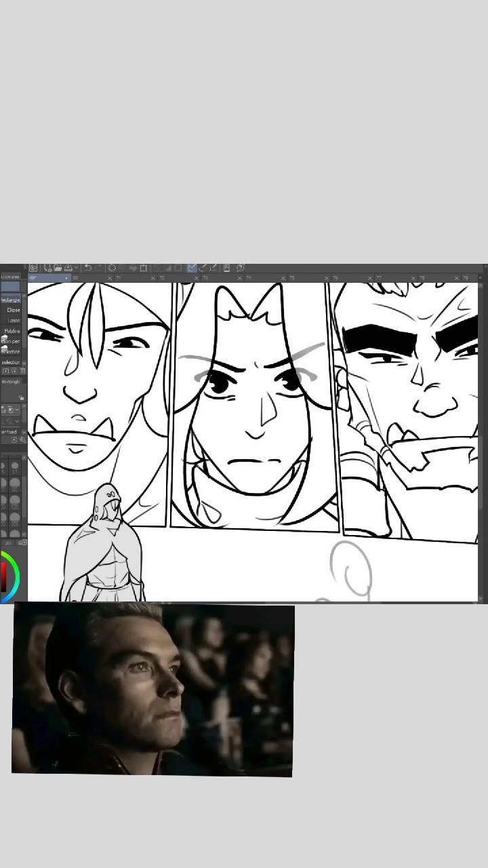Toggle snap to special ruler icon

[203, 268]
